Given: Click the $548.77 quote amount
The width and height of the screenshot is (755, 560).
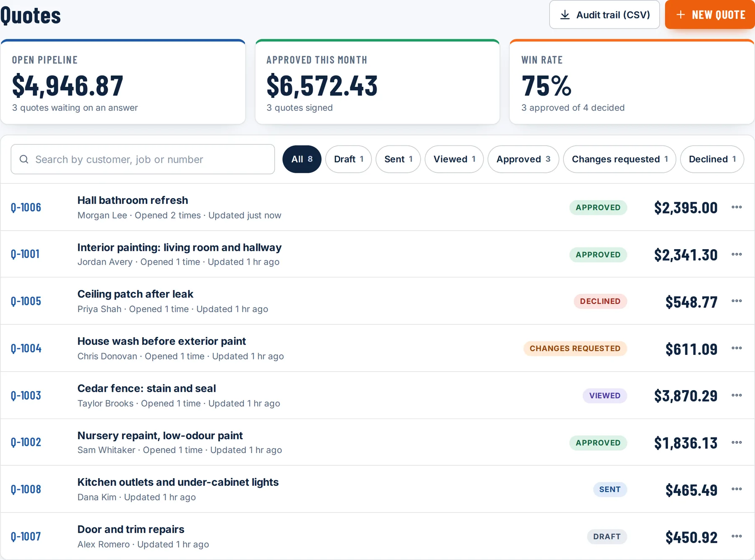Looking at the screenshot, I should pos(692,302).
